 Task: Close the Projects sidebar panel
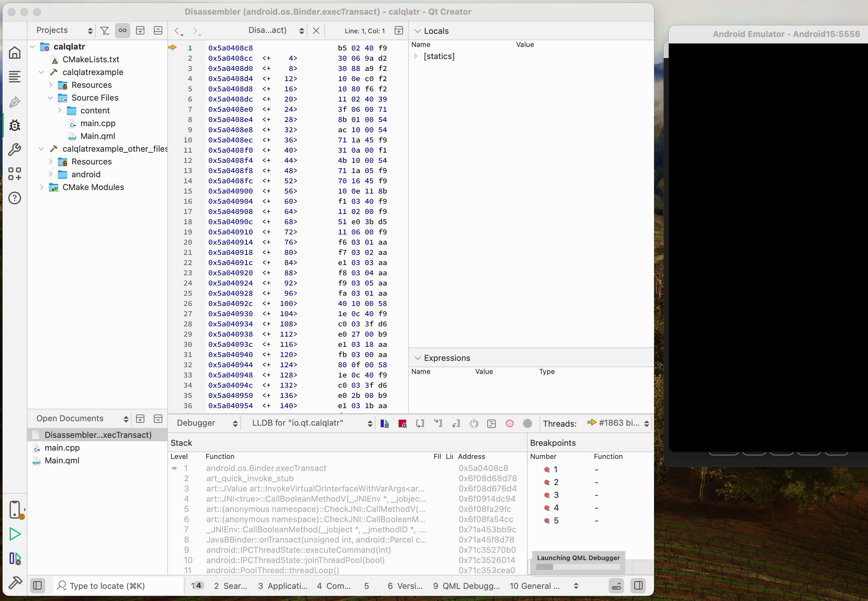coord(158,31)
